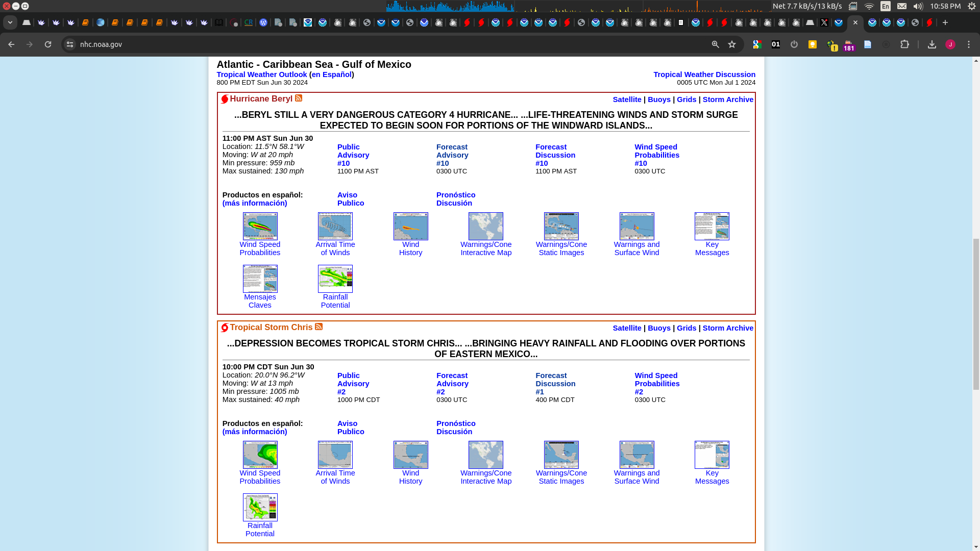
Task: Open the Wi-Fi status icon in system tray
Action: (869, 6)
